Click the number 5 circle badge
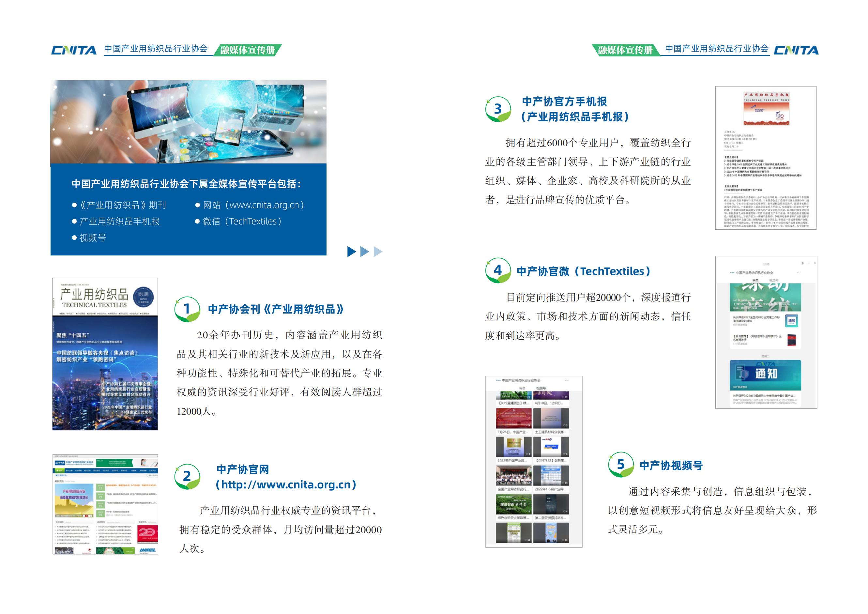 621,464
